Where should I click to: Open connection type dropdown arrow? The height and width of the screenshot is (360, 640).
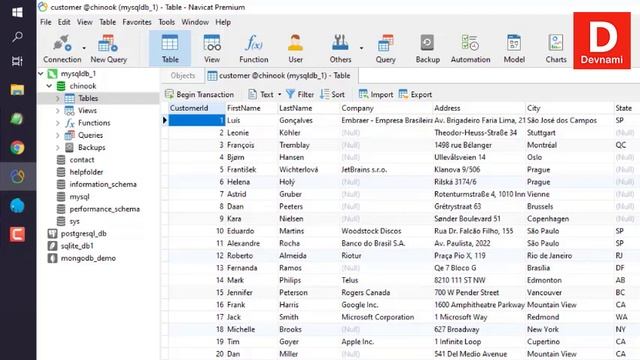(84, 48)
